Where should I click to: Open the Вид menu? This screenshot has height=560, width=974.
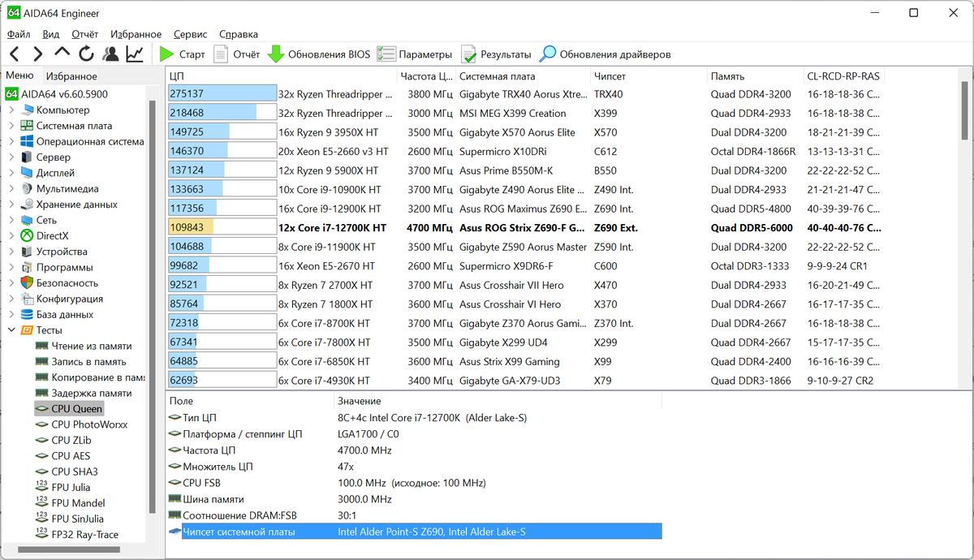(x=51, y=34)
